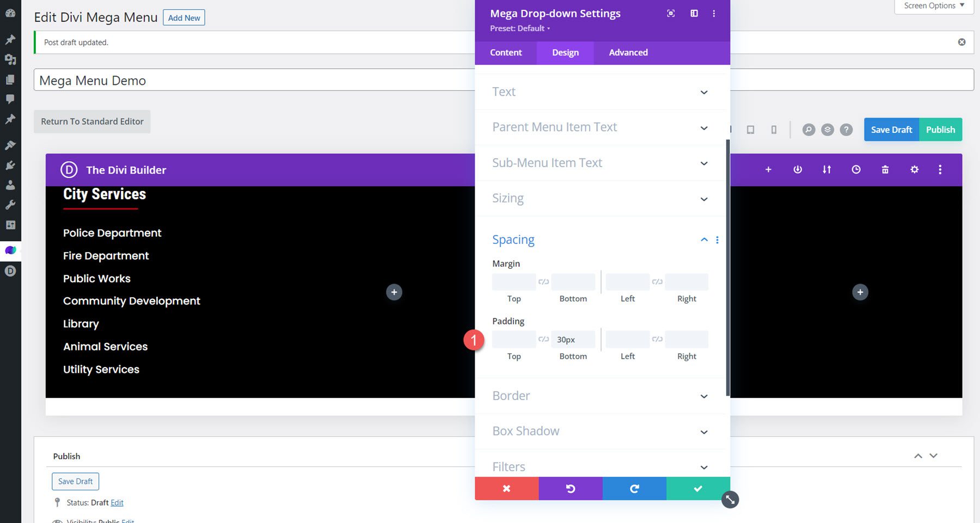
Task: Collapse the Spacing settings section
Action: 703,239
